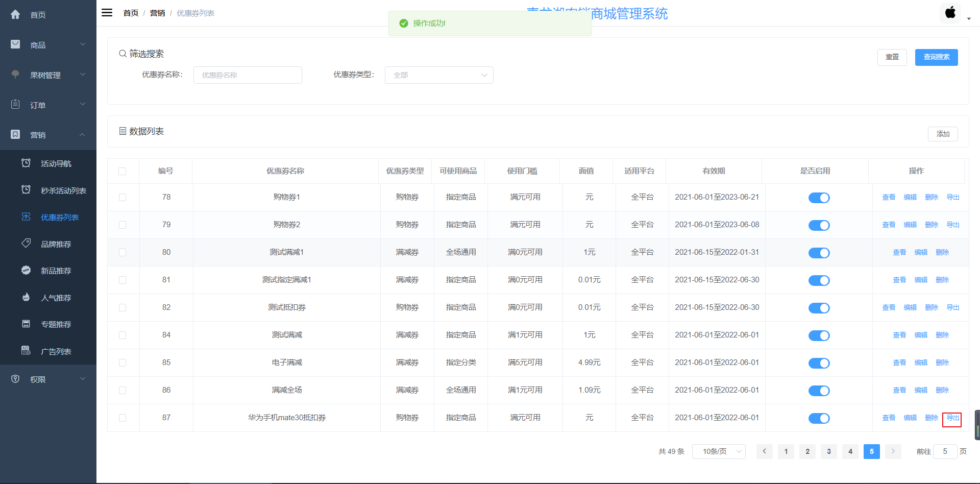Image resolution: width=980 pixels, height=484 pixels.
Task: Expand the 订单 sidebar menu
Action: (x=48, y=105)
